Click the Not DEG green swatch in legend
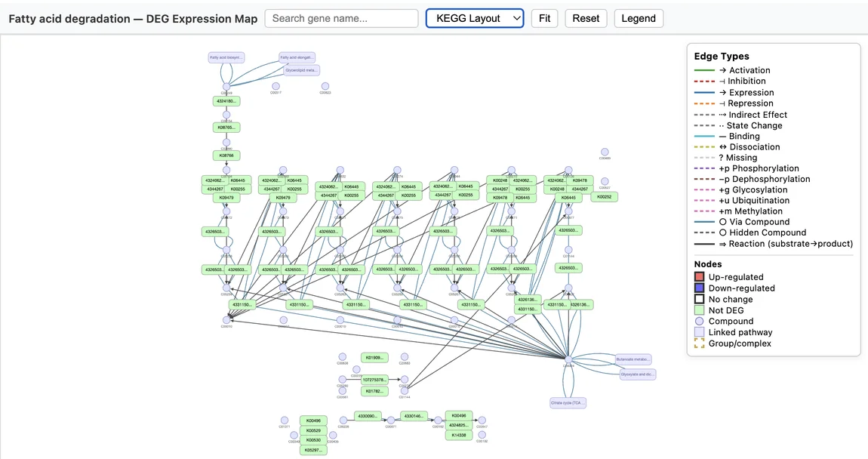 pos(700,310)
